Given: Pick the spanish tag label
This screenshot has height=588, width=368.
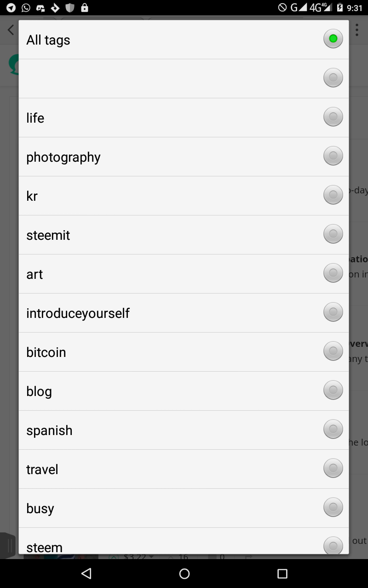Looking at the screenshot, I should (x=49, y=430).
